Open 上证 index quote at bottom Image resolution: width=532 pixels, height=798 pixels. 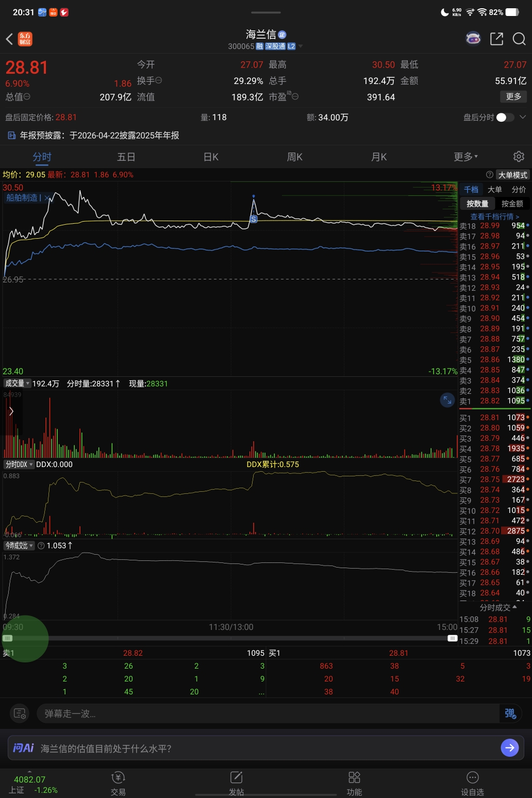click(32, 784)
